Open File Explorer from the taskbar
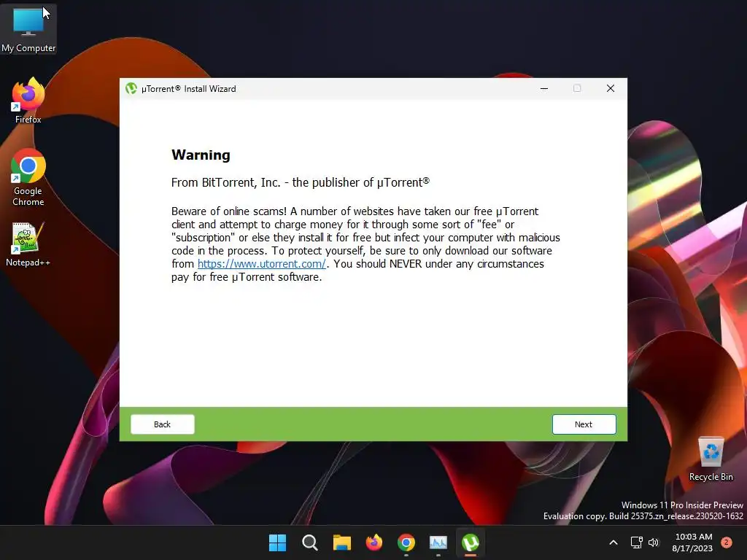747x560 pixels. pos(341,542)
